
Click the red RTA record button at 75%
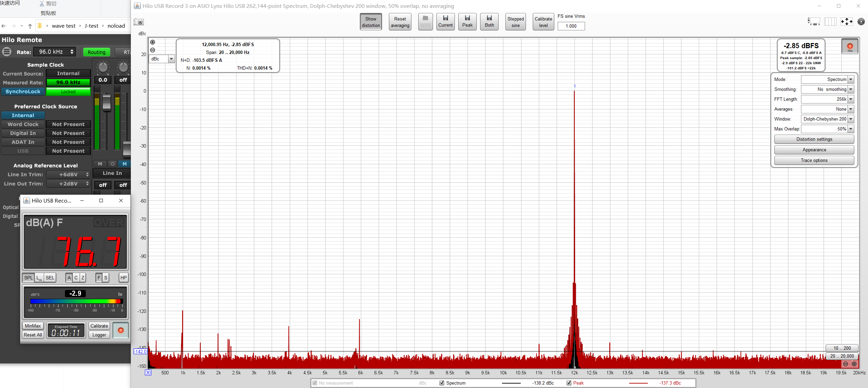[x=850, y=46]
